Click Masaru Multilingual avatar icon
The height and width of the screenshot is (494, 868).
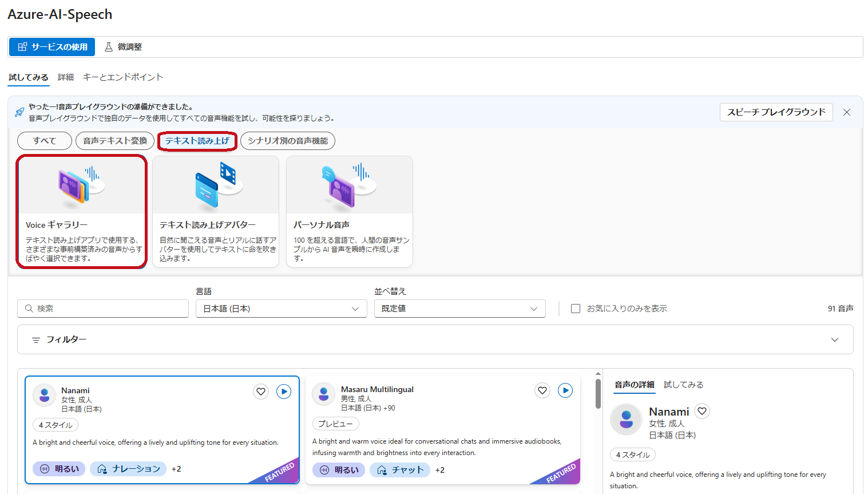324,394
